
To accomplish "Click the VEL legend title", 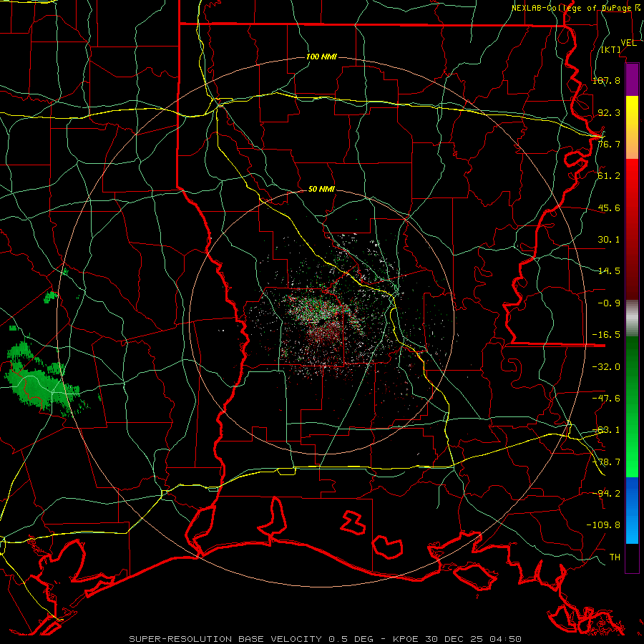I will click(x=628, y=43).
